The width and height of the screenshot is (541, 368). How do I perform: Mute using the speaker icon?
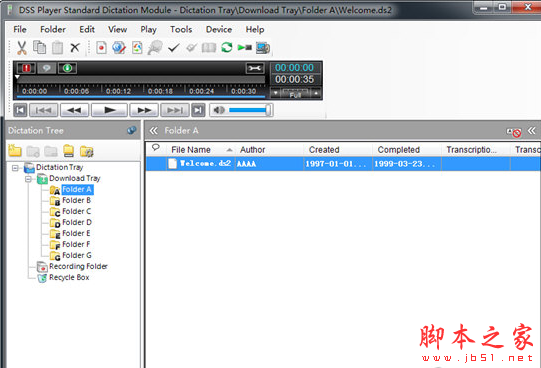coord(219,110)
